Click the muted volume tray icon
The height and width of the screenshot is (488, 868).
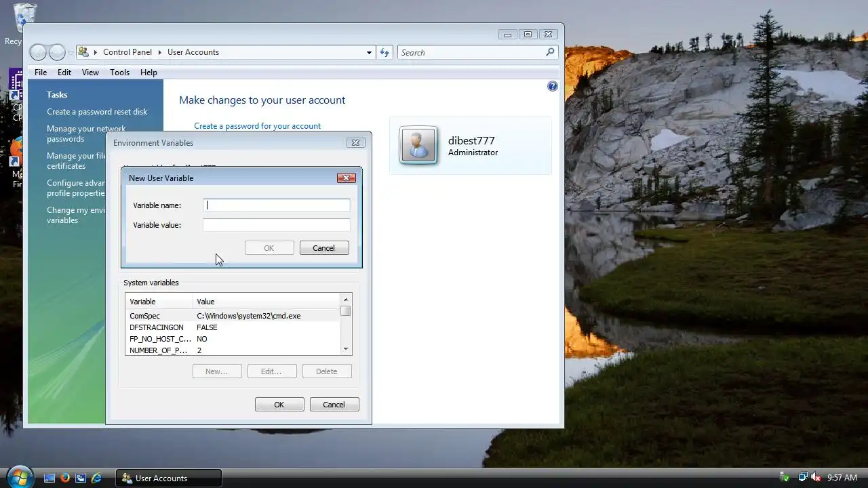pyautogui.click(x=816, y=478)
